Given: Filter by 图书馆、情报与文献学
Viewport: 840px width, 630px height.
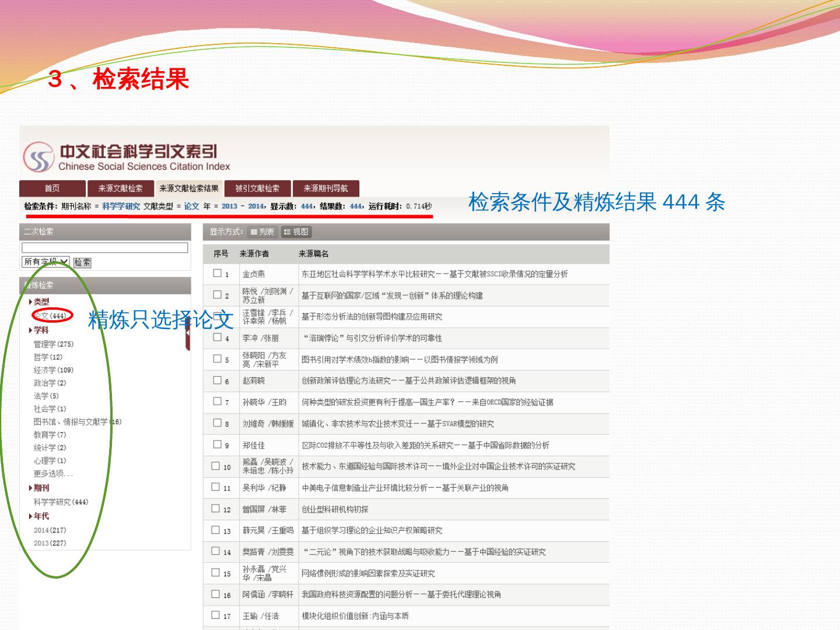Looking at the screenshot, I should tap(78, 422).
